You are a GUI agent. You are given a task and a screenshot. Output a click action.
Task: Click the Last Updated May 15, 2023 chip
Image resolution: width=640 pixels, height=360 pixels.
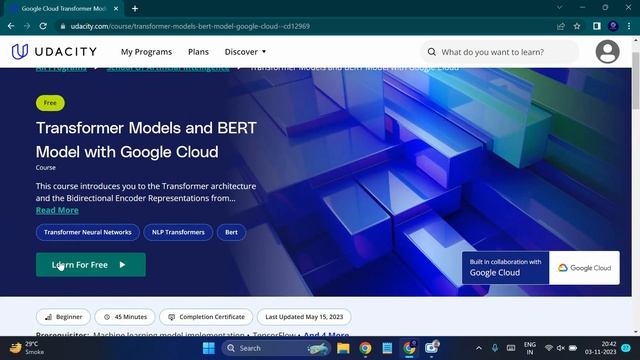coord(304,317)
